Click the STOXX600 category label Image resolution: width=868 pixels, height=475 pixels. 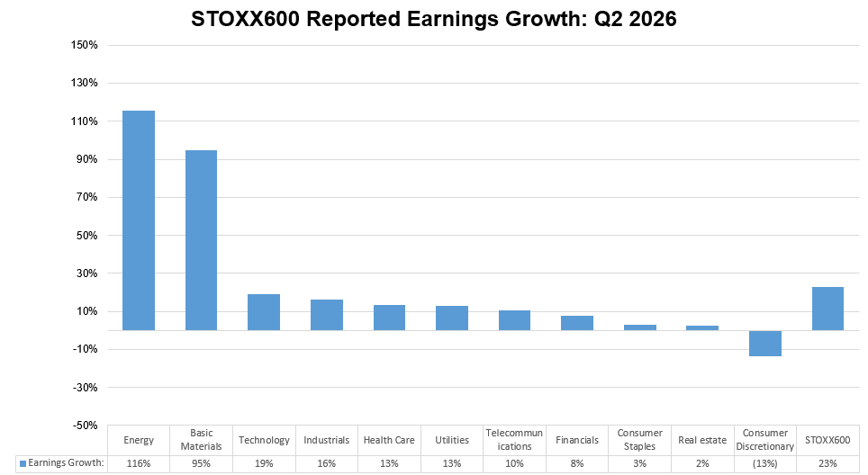[x=827, y=440]
